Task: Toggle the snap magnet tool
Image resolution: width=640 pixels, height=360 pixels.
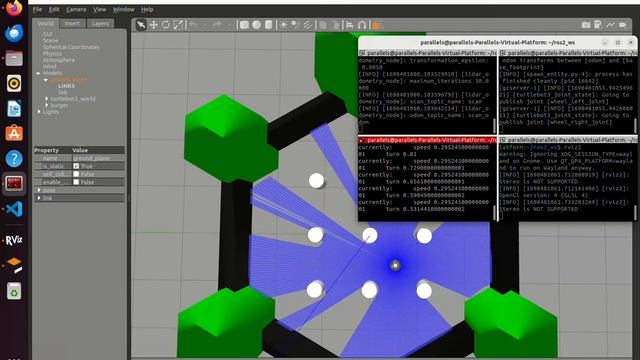Action: tap(362, 25)
